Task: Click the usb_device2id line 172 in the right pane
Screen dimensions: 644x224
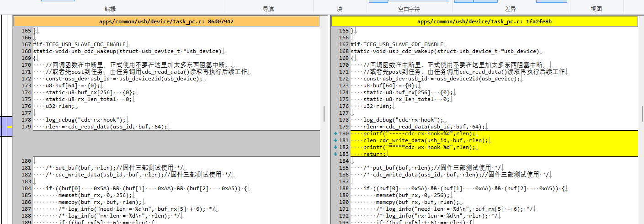Action: click(442, 79)
